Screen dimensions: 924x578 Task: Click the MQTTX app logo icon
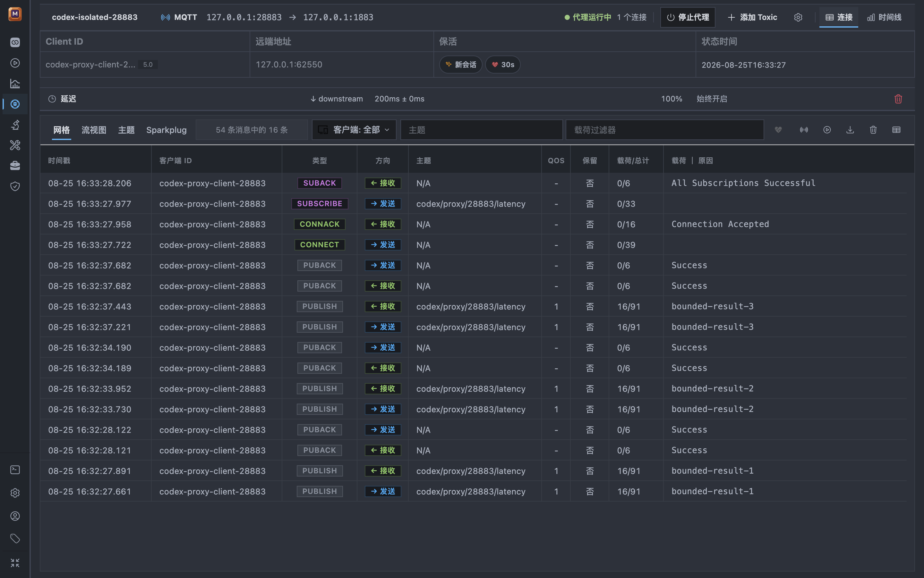(x=15, y=14)
